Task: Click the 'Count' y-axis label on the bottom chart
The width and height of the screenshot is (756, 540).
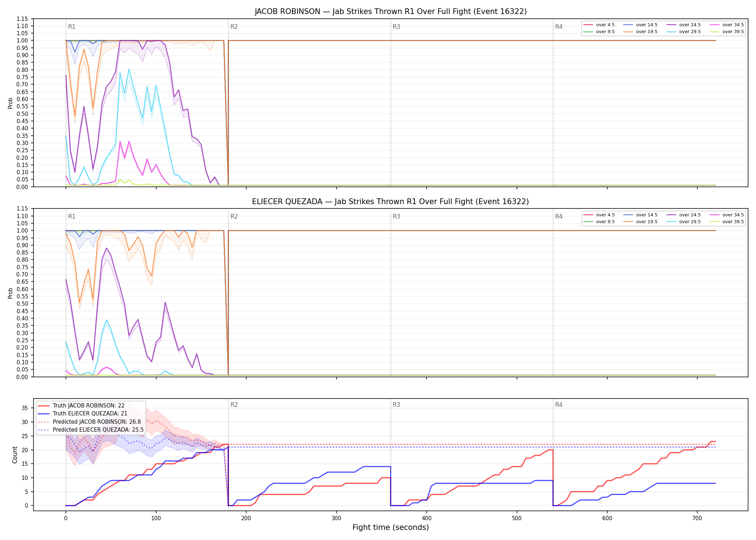Action: coord(15,455)
